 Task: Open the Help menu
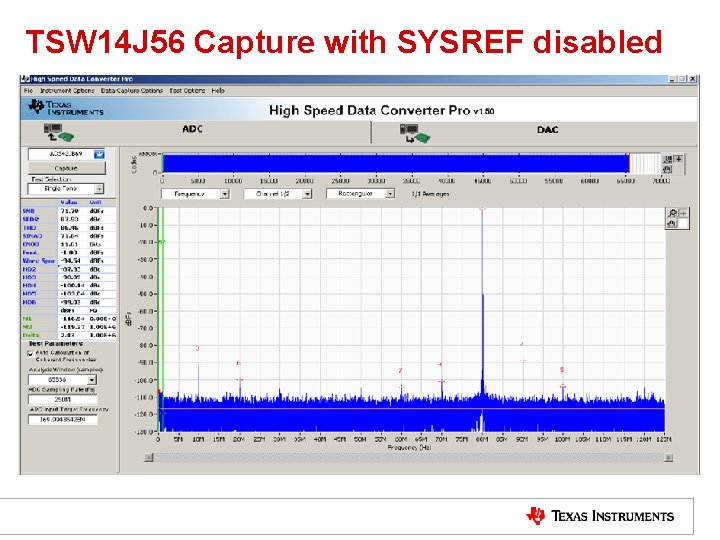pyautogui.click(x=218, y=90)
